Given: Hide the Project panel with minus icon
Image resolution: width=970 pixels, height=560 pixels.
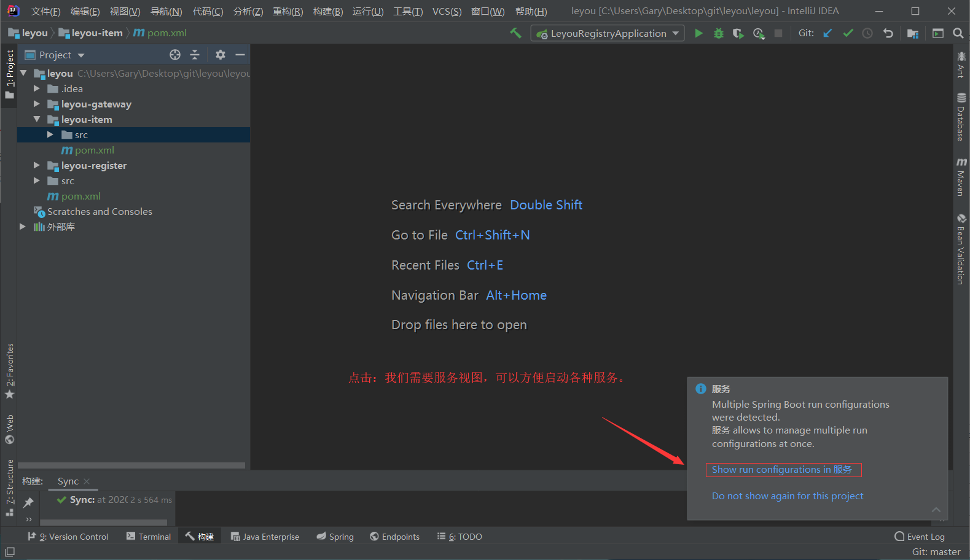Looking at the screenshot, I should (x=240, y=55).
